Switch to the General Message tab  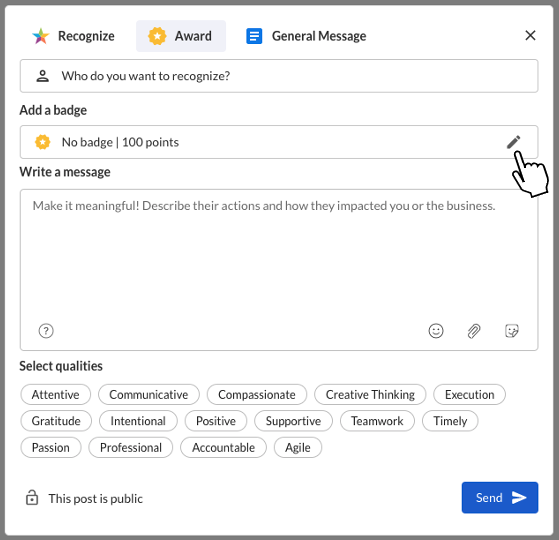tap(307, 36)
